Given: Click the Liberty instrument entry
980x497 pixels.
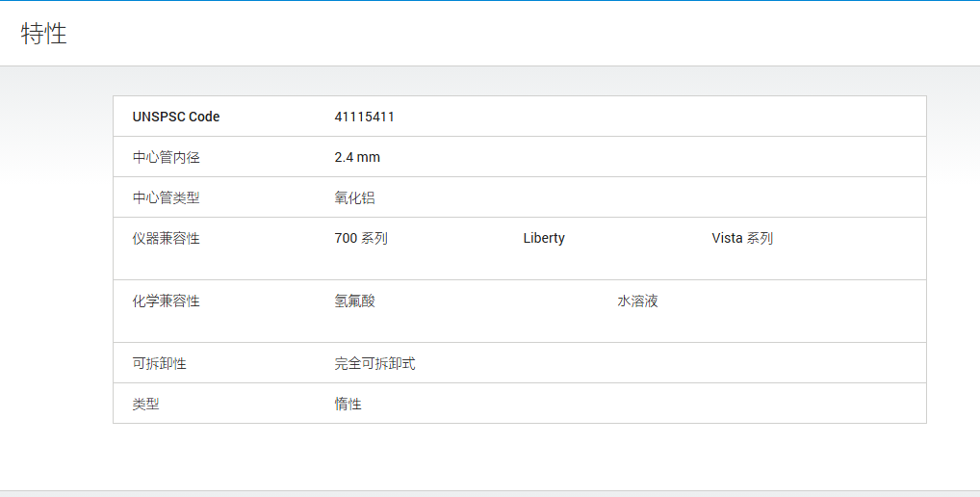Looking at the screenshot, I should click(x=544, y=238).
